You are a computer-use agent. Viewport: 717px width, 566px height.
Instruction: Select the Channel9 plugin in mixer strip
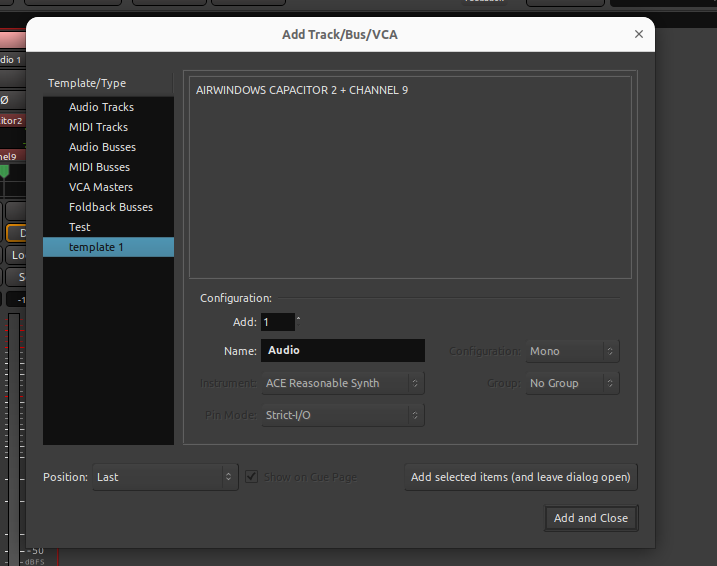point(9,157)
